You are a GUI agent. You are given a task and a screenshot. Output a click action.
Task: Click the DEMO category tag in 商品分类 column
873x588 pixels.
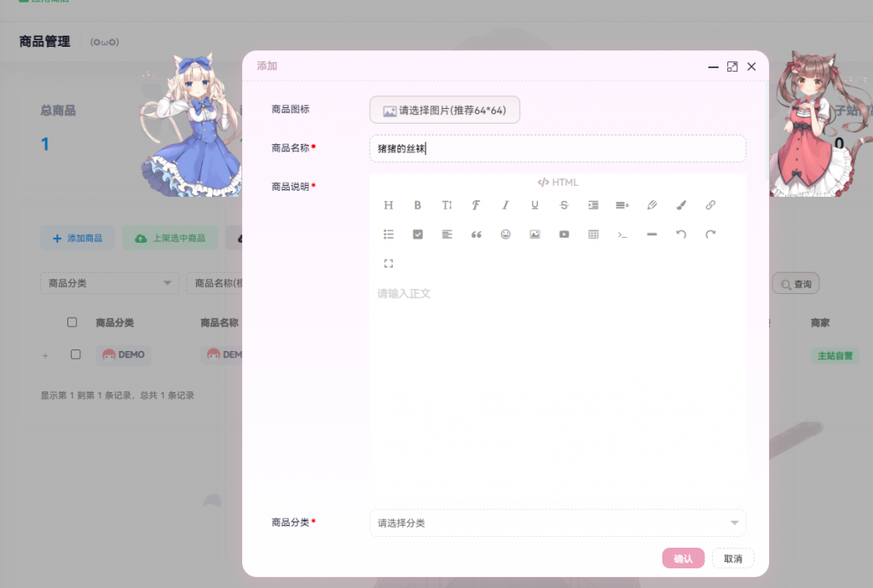(124, 355)
